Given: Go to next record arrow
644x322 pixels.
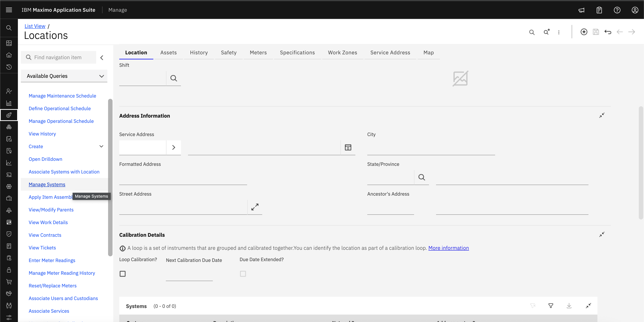Looking at the screenshot, I should (632, 32).
